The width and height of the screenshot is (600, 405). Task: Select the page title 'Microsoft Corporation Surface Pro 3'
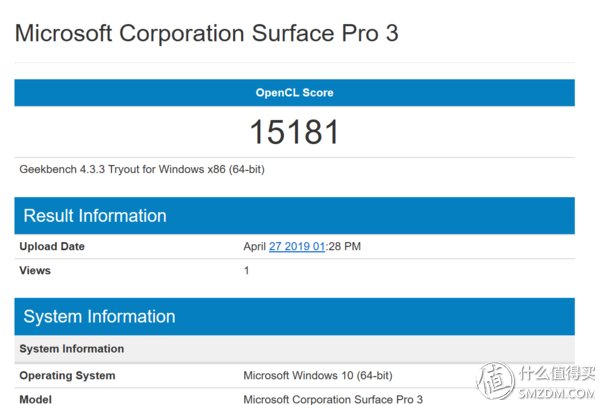point(207,33)
